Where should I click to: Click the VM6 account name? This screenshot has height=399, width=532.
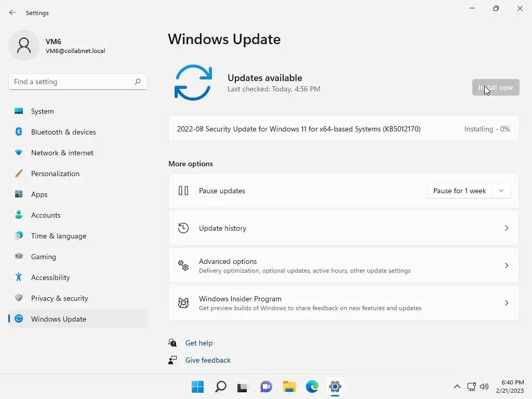pyautogui.click(x=54, y=42)
